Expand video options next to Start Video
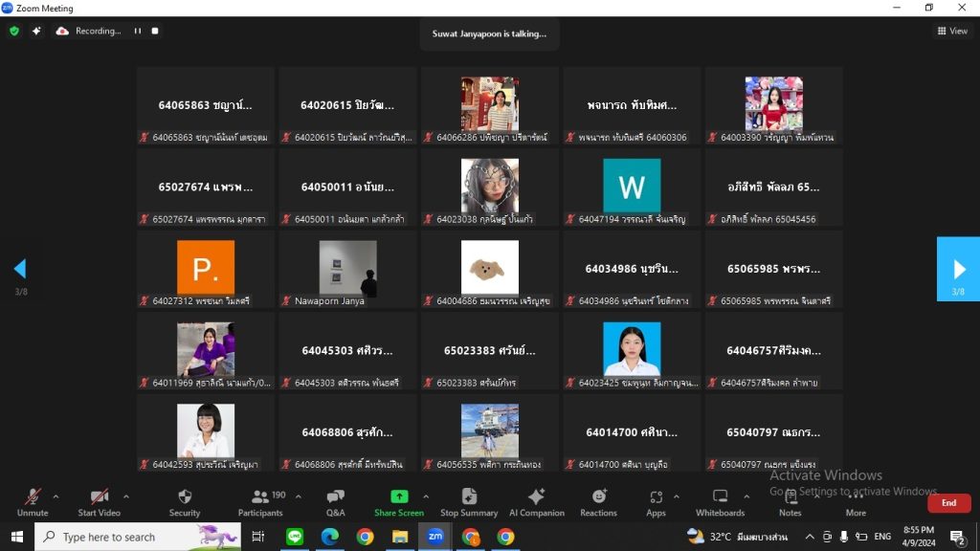Screen dimensions: 980x551 125,496
